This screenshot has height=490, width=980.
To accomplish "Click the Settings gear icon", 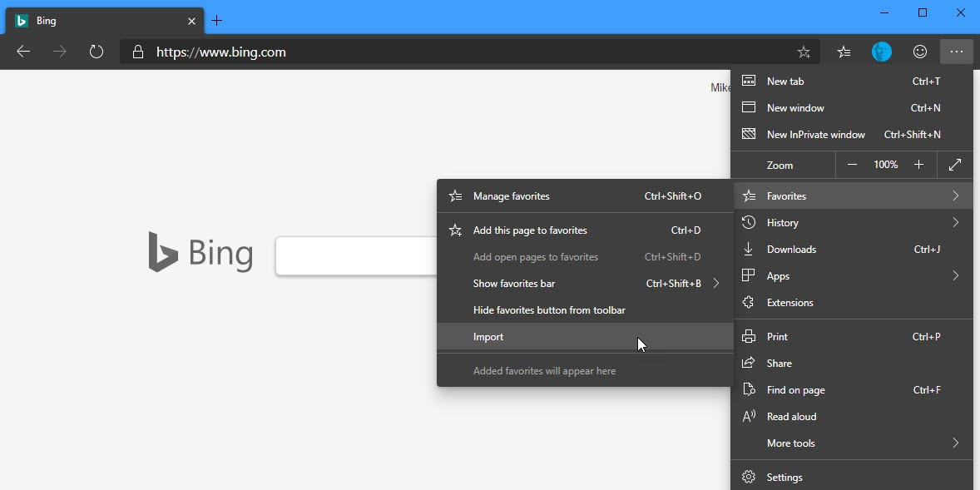I will click(x=748, y=478).
